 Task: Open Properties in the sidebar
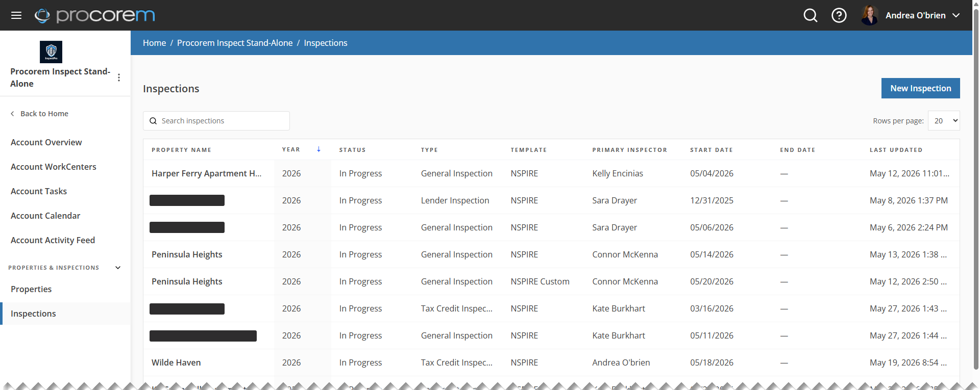click(31, 289)
